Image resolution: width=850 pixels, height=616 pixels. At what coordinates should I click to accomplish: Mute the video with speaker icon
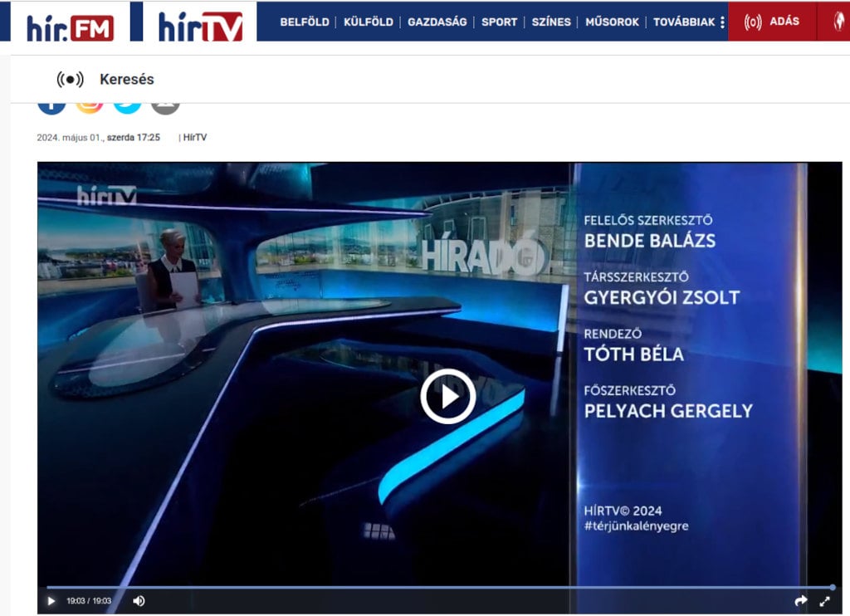(139, 601)
